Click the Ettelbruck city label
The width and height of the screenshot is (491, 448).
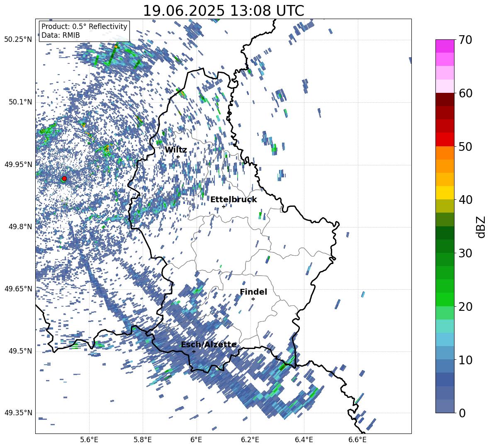point(233,200)
